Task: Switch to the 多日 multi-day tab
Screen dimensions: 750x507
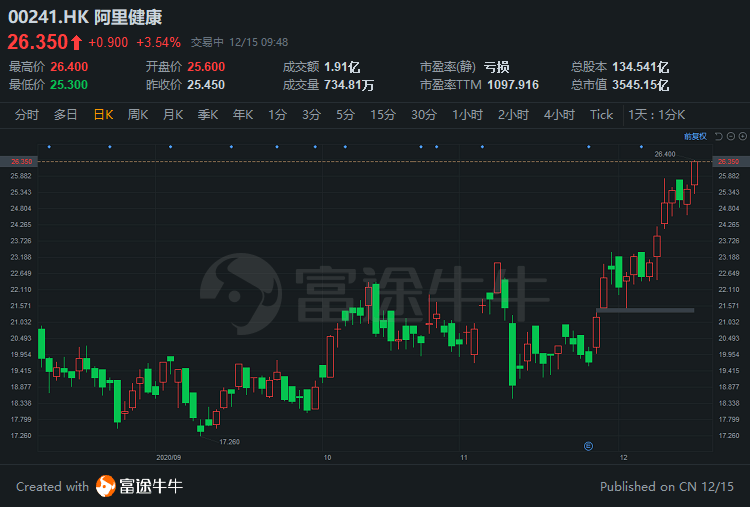Action: click(66, 115)
